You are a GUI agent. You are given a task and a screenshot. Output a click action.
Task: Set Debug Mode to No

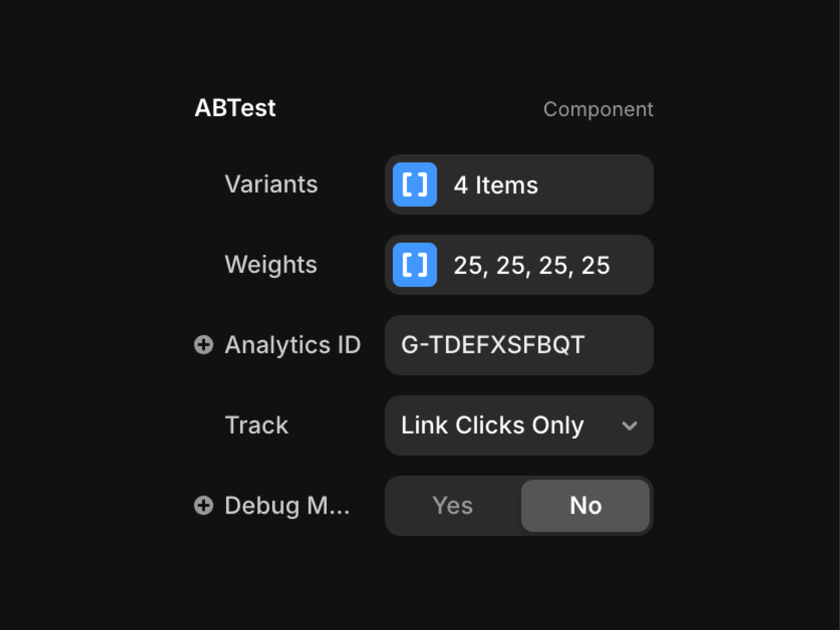pyautogui.click(x=585, y=505)
